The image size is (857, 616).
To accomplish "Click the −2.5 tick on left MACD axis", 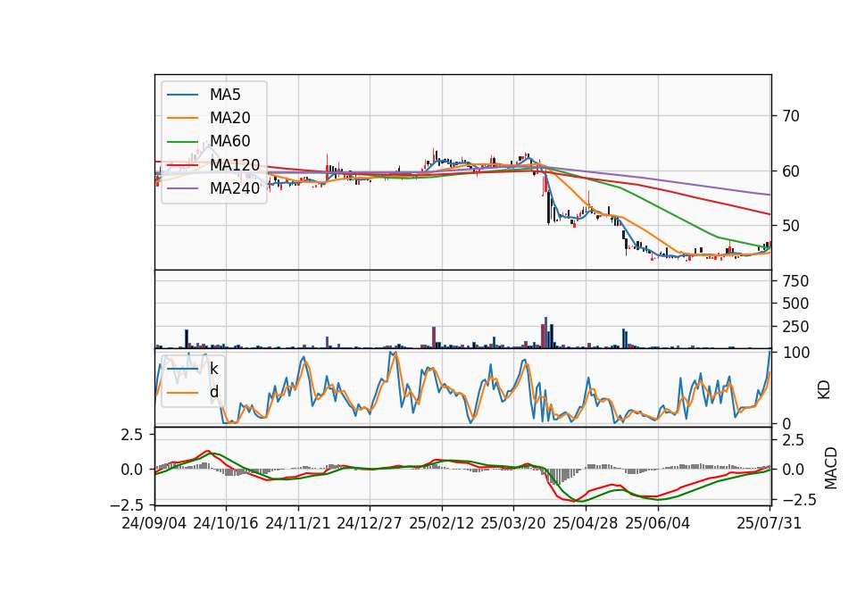I will (126, 504).
